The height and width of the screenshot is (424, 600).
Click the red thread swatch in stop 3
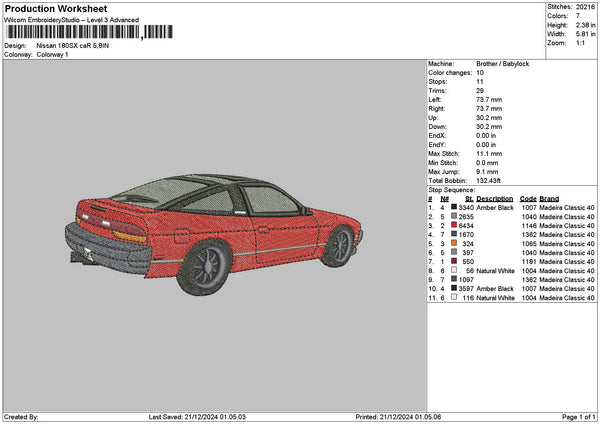point(455,226)
